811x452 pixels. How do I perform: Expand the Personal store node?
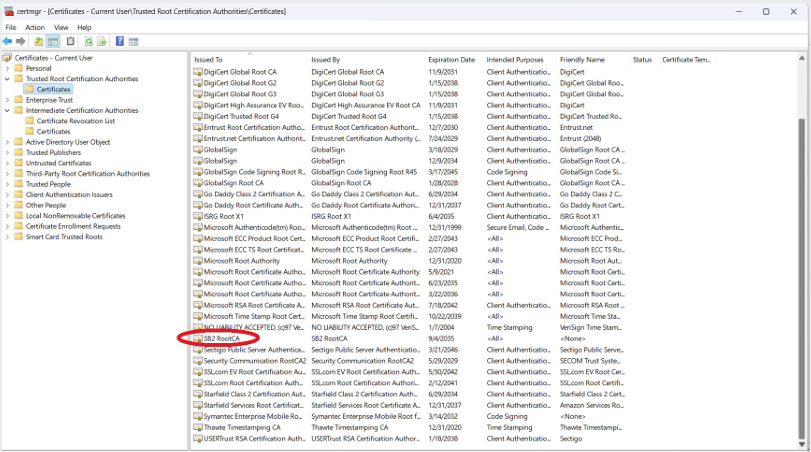point(7,68)
